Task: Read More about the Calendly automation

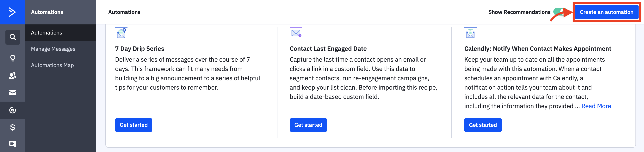Action: [596, 106]
